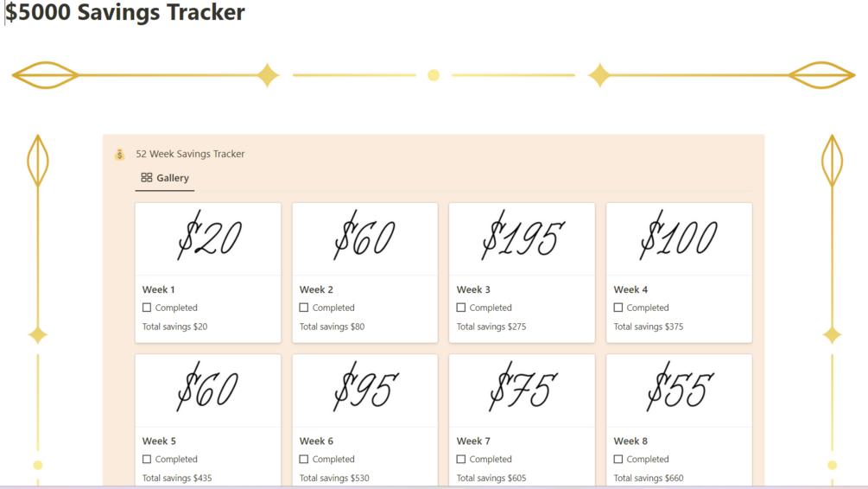Viewport: 868px width, 489px height.
Task: Click the Week 8 $55 cover image
Action: [679, 391]
